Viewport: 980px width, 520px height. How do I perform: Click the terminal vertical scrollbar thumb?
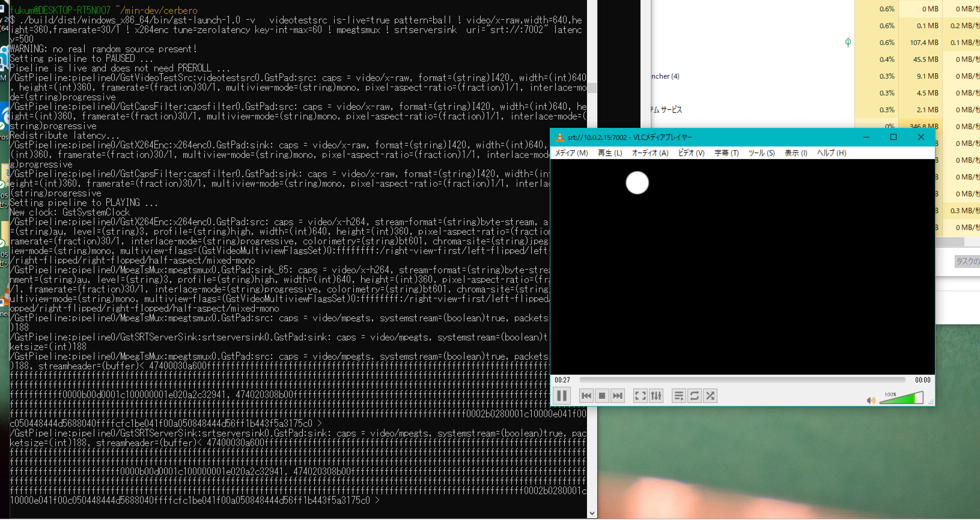[x=592, y=88]
